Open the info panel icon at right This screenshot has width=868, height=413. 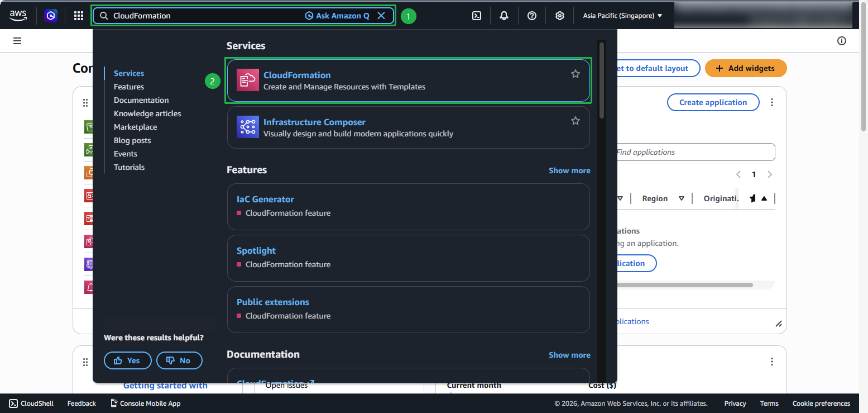(x=842, y=41)
